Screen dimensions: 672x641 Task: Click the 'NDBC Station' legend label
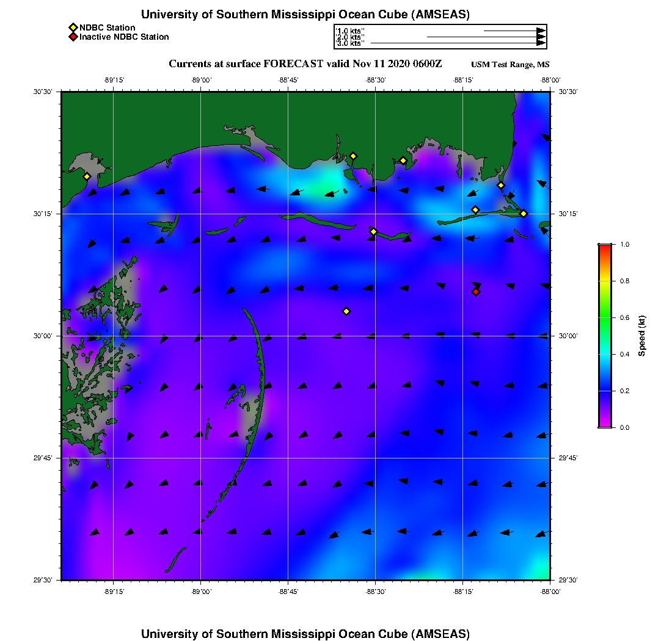[107, 28]
